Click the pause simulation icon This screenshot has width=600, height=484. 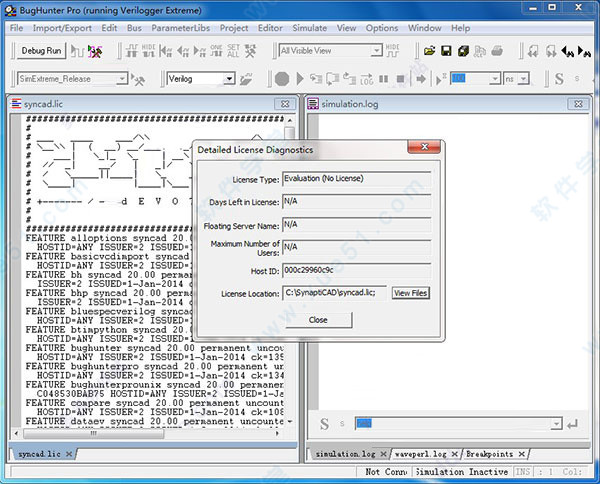383,79
